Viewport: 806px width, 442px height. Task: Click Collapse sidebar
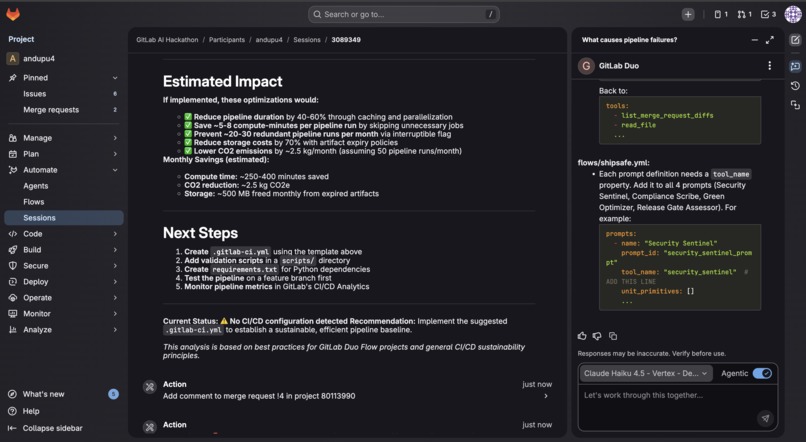point(52,428)
